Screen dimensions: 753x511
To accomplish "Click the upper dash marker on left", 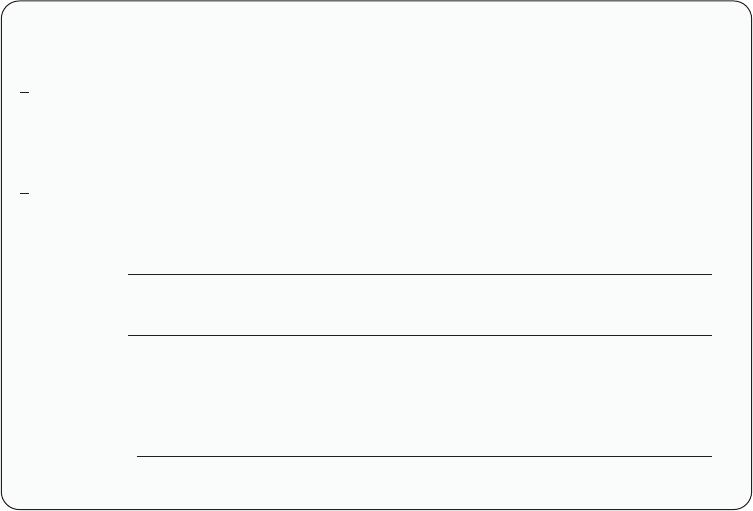I will tap(24, 92).
